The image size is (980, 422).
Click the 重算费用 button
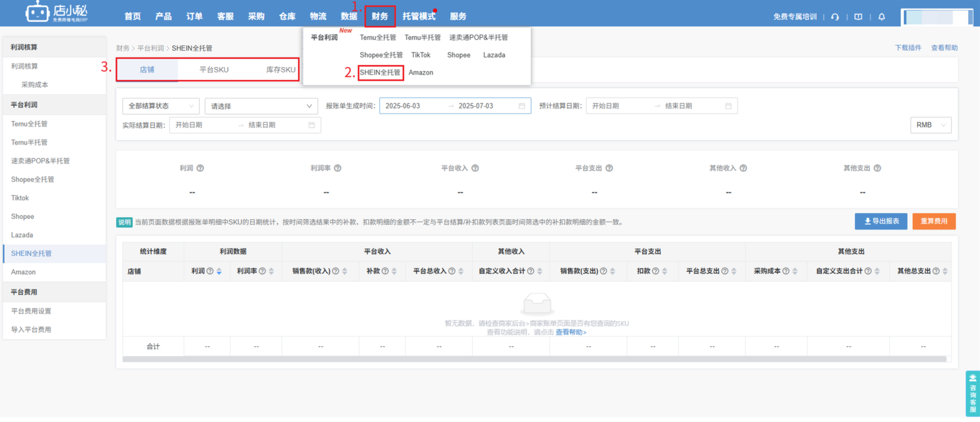click(934, 221)
